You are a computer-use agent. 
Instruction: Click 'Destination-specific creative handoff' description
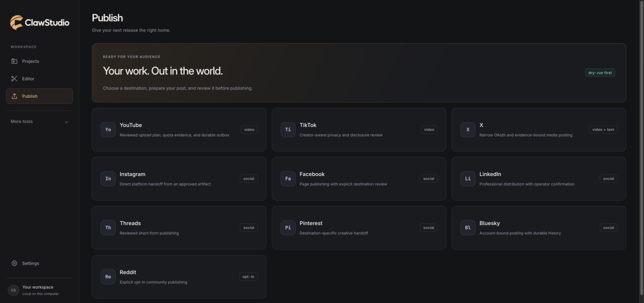pyautogui.click(x=334, y=233)
